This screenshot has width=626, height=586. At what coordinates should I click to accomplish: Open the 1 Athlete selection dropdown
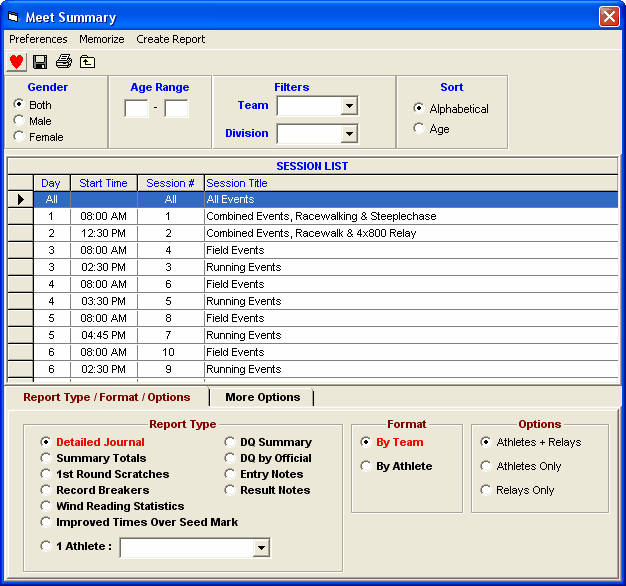(x=261, y=548)
